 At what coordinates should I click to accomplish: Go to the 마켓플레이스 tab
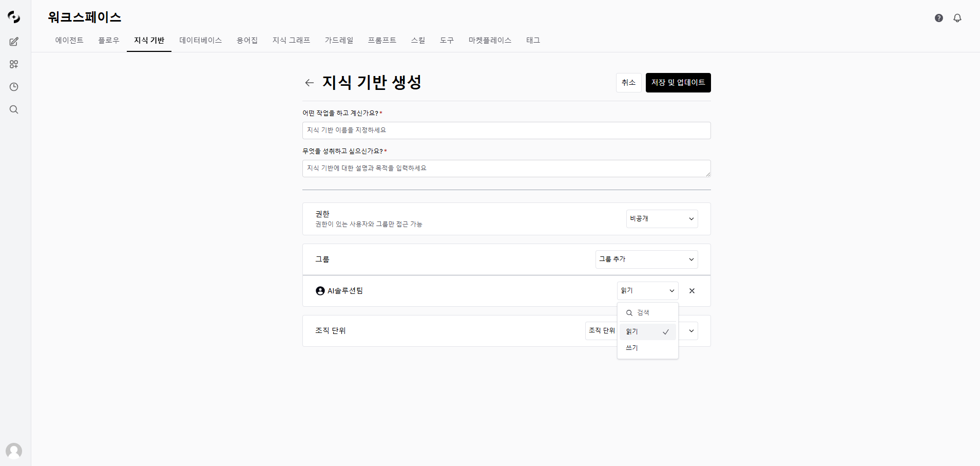[490, 40]
